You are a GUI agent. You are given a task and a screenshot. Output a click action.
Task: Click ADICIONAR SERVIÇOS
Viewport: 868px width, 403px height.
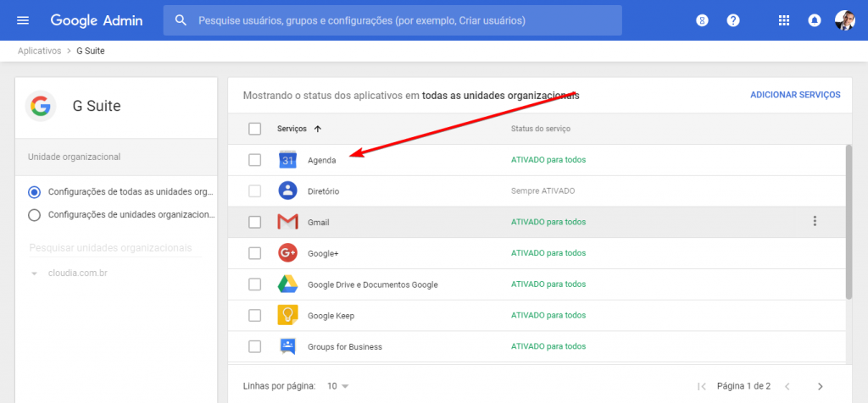tap(795, 95)
